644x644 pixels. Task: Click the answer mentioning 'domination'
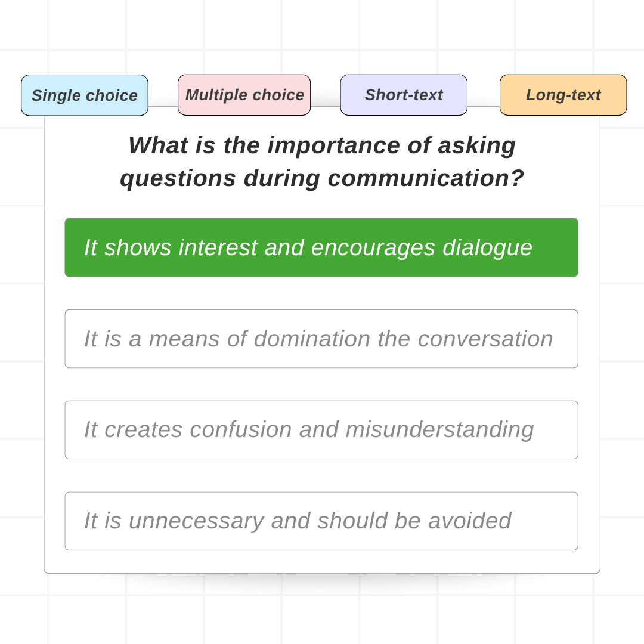[321, 339]
